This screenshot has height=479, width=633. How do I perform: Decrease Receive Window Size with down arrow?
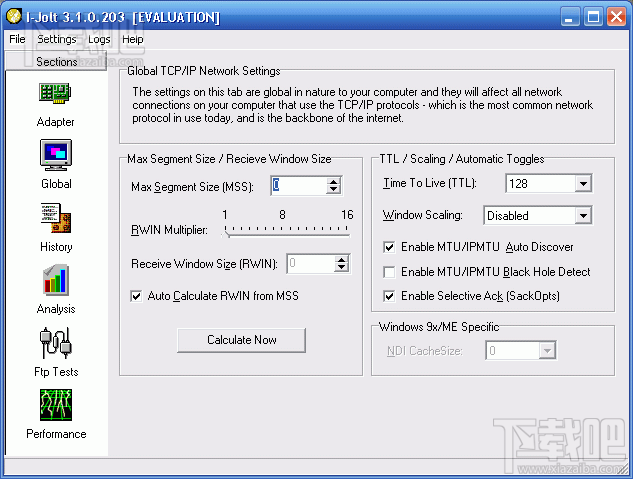pos(342,268)
